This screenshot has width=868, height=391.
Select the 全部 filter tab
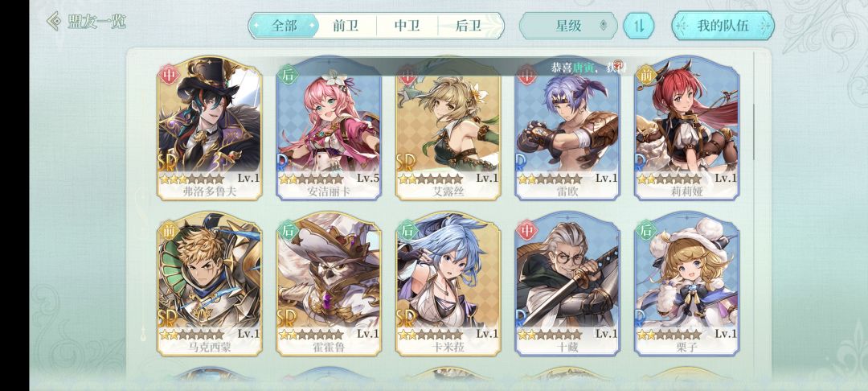284,26
